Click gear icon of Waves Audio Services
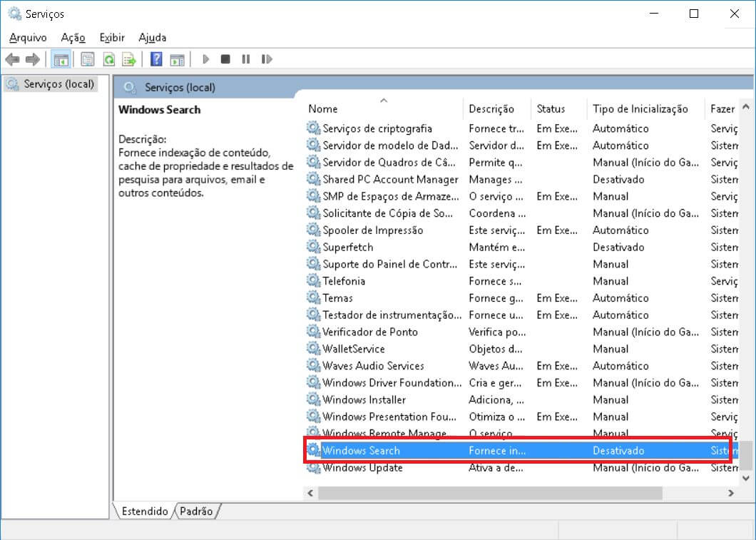 [313, 365]
